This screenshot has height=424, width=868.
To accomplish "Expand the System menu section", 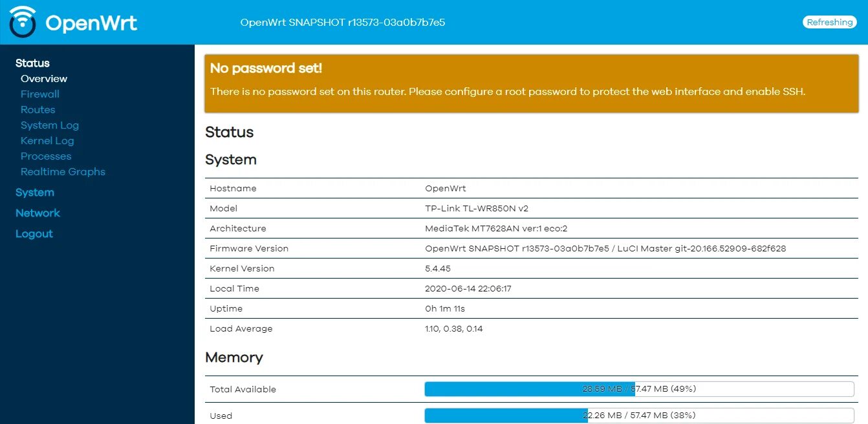I will pyautogui.click(x=35, y=192).
